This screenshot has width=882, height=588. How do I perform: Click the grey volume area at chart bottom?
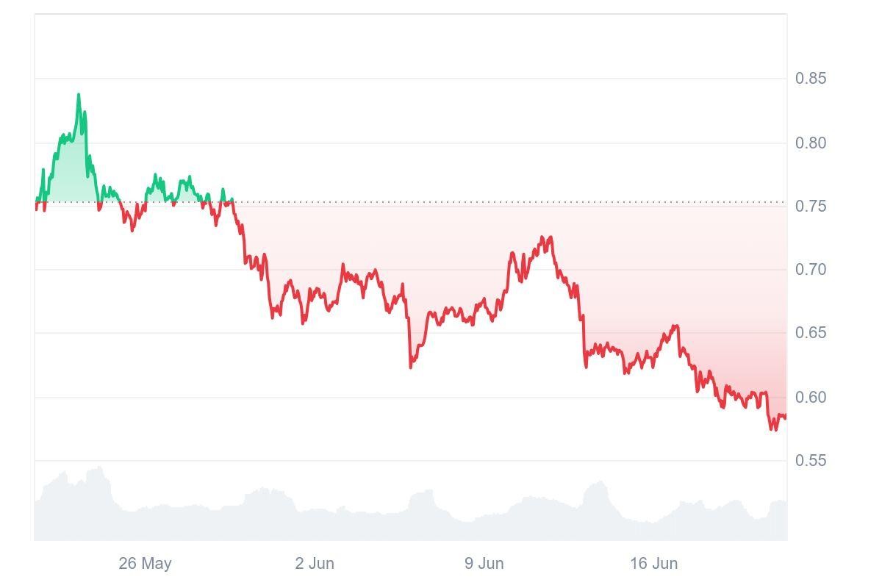[x=367, y=523]
